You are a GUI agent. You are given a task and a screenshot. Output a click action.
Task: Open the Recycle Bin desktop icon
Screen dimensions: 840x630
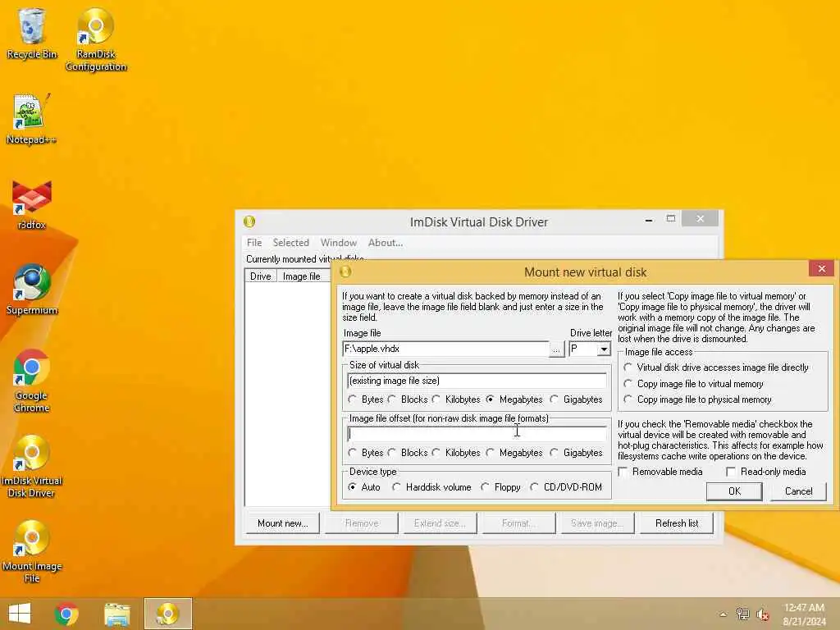click(x=32, y=33)
